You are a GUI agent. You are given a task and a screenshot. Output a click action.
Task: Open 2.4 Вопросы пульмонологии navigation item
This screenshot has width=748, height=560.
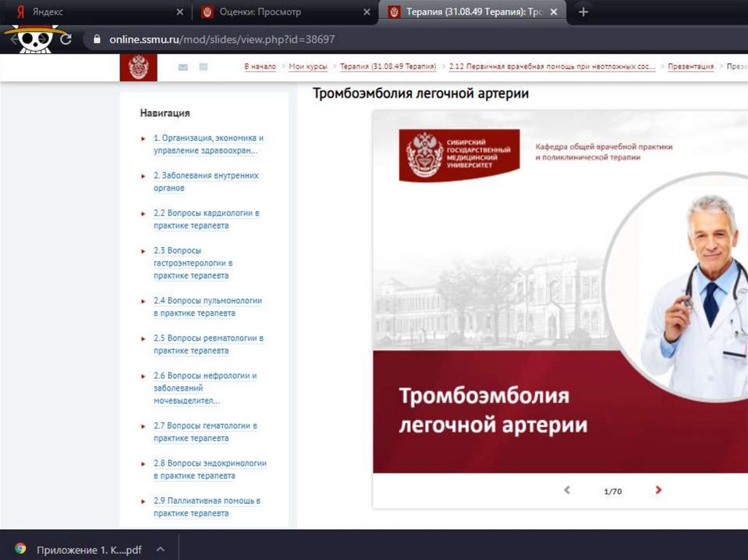(207, 307)
